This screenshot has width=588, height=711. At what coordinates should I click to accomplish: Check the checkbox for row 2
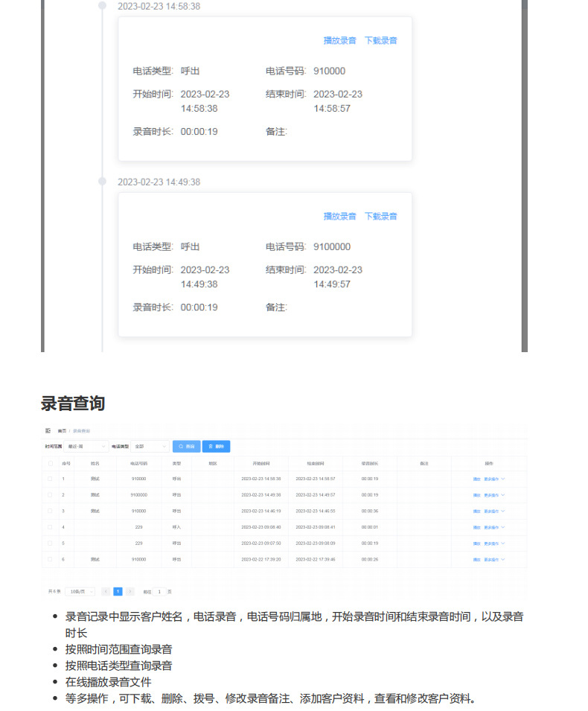(x=51, y=495)
